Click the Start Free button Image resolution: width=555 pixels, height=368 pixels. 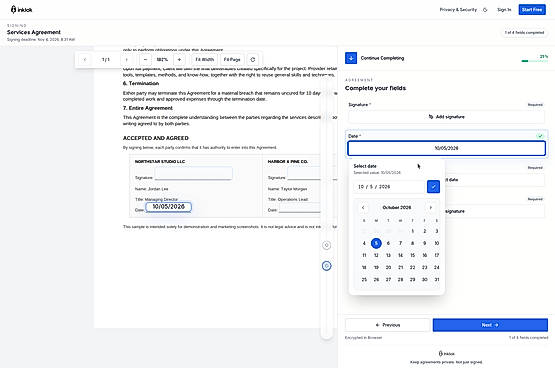532,10
